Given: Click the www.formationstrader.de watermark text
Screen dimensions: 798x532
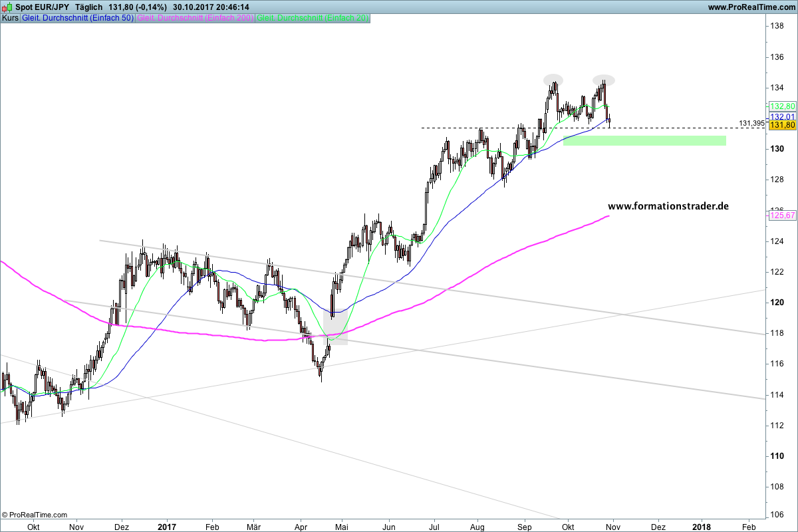Looking at the screenshot, I should 668,206.
